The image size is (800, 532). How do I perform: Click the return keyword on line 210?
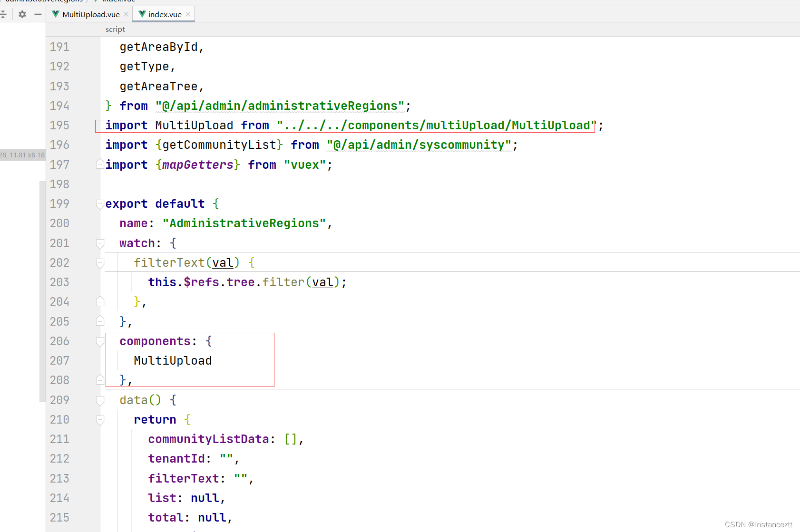coord(155,420)
